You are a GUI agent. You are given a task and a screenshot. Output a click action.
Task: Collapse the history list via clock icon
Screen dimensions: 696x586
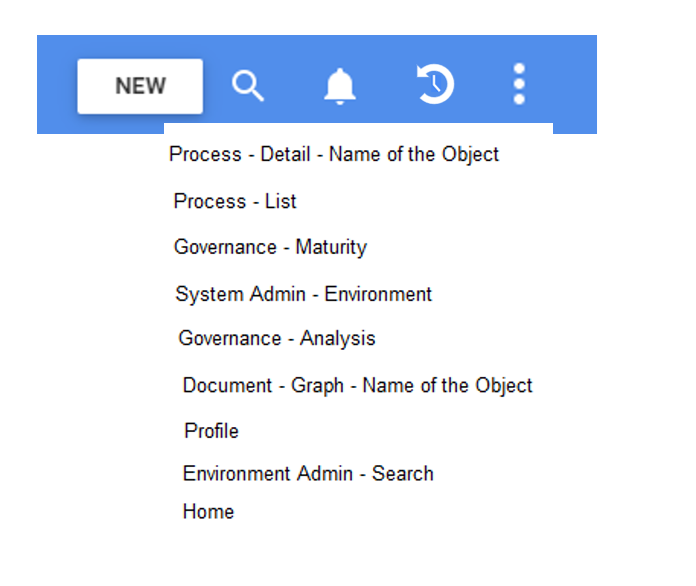pos(435,85)
